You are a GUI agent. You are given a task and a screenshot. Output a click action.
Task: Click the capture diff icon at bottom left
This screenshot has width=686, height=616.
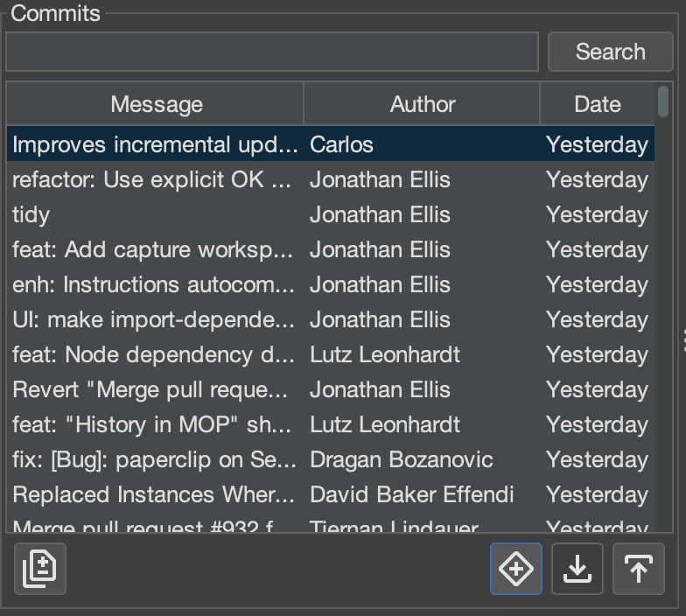click(40, 569)
